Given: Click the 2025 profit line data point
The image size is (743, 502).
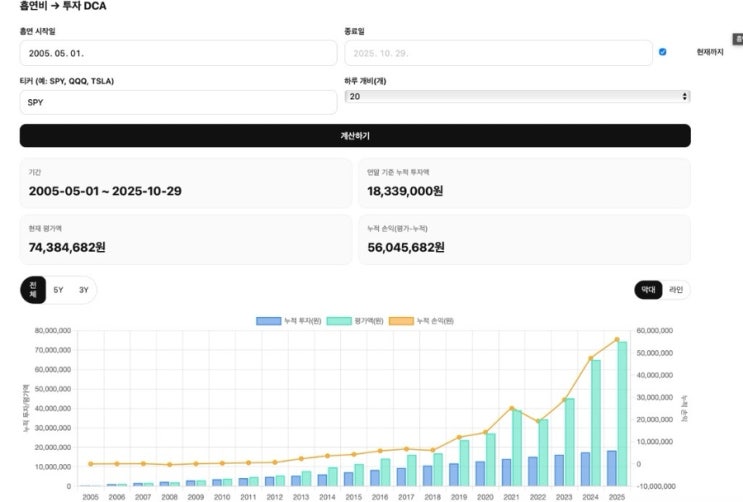Looking at the screenshot, I should (x=617, y=339).
